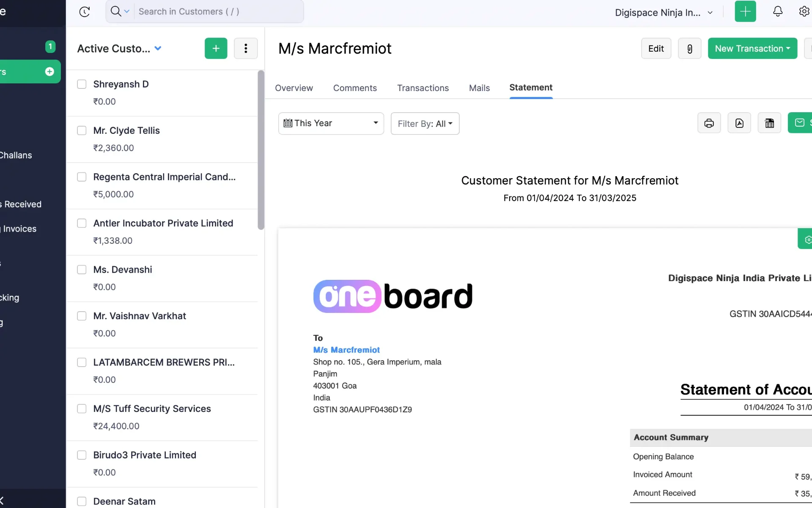This screenshot has height=508, width=812.
Task: Send statement by email envelope button
Action: pyautogui.click(x=800, y=123)
